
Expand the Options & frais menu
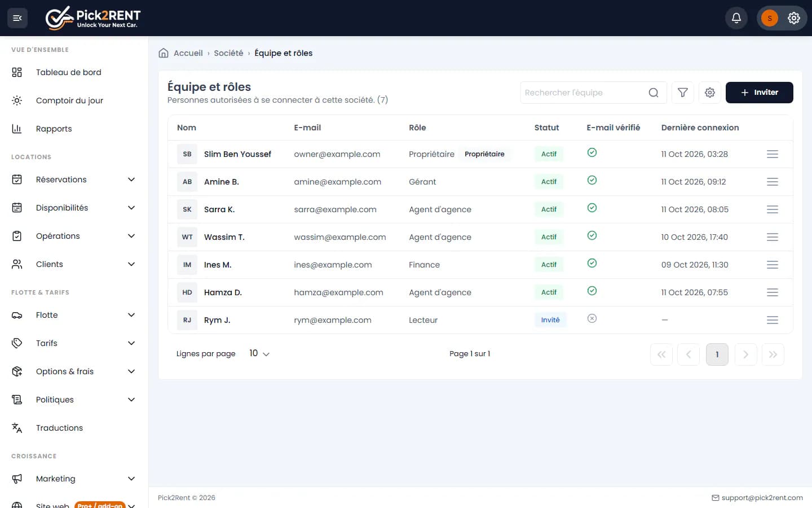74,371
